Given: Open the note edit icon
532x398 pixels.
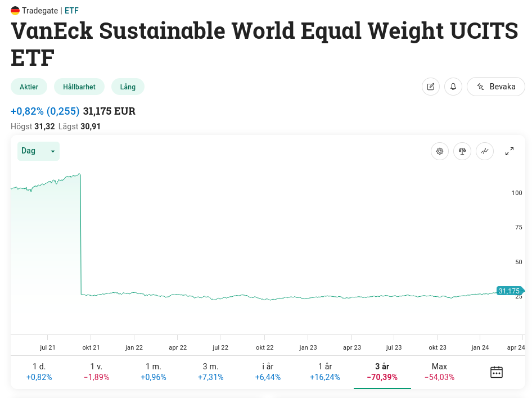Looking at the screenshot, I should tap(431, 87).
